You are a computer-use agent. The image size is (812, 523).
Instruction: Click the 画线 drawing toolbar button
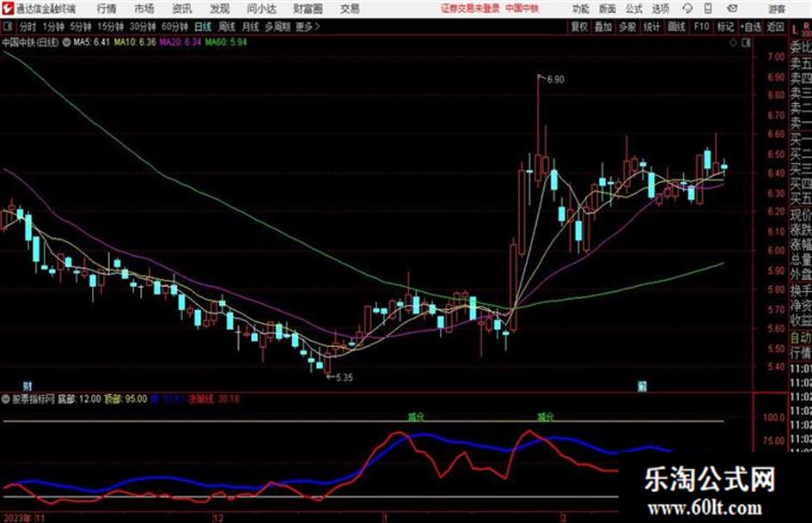(676, 27)
